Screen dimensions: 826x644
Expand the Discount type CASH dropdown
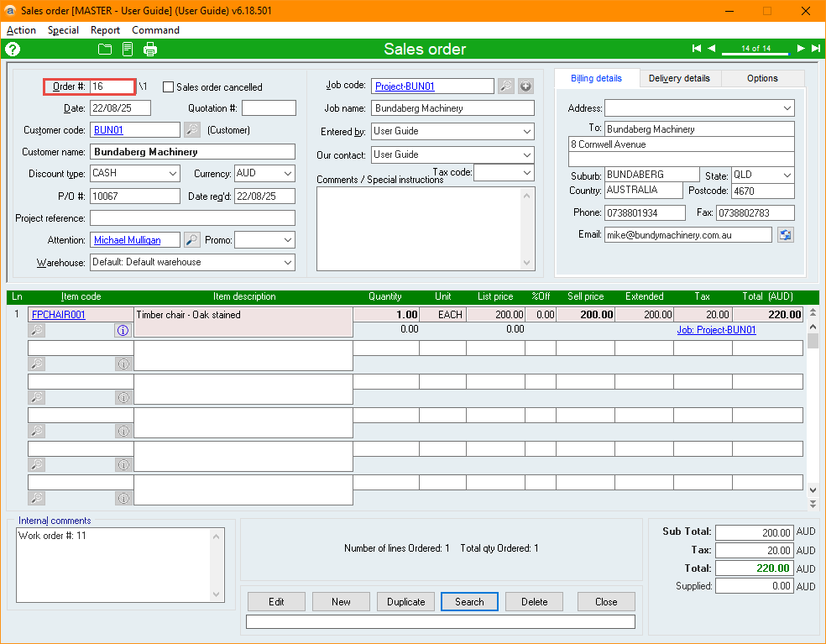point(173,173)
